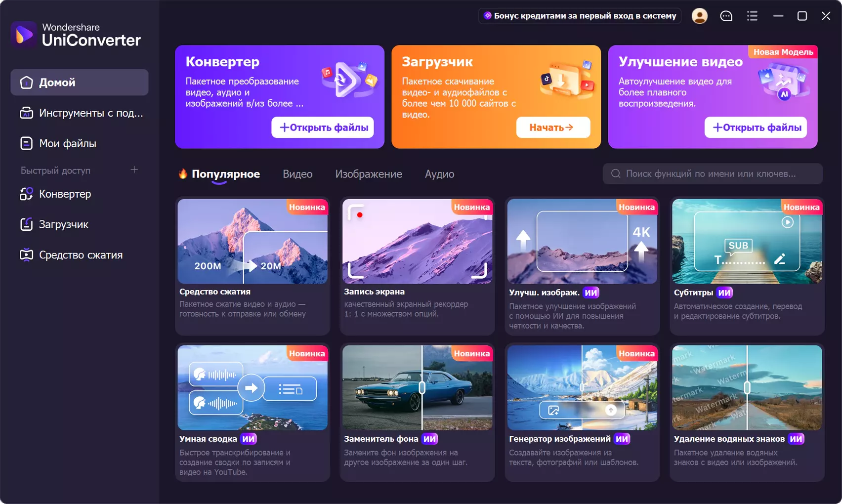This screenshot has width=842, height=504.
Task: Open the Удаление водяных знаков thumbnail
Action: pos(747,387)
